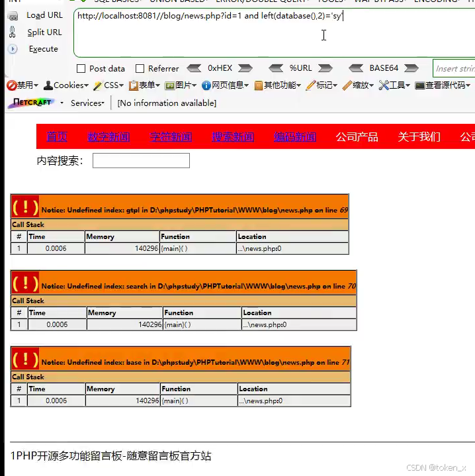475x476 pixels.
Task: Open the 禁用 dropdown menu
Action: [36, 85]
